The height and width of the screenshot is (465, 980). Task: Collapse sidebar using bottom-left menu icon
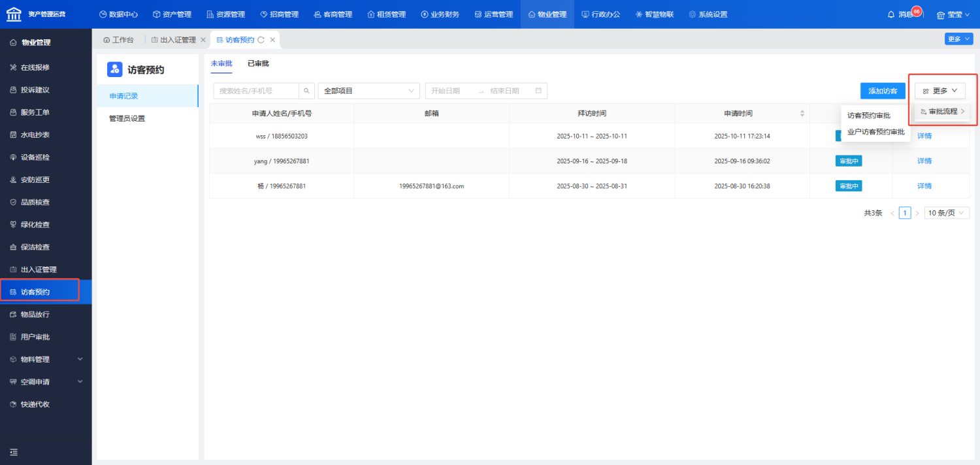[13, 452]
